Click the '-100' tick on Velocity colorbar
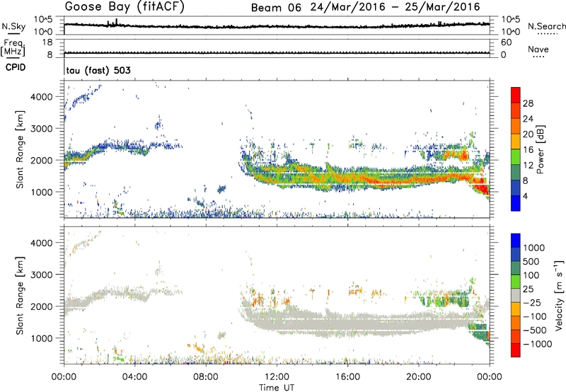 click(535, 316)
